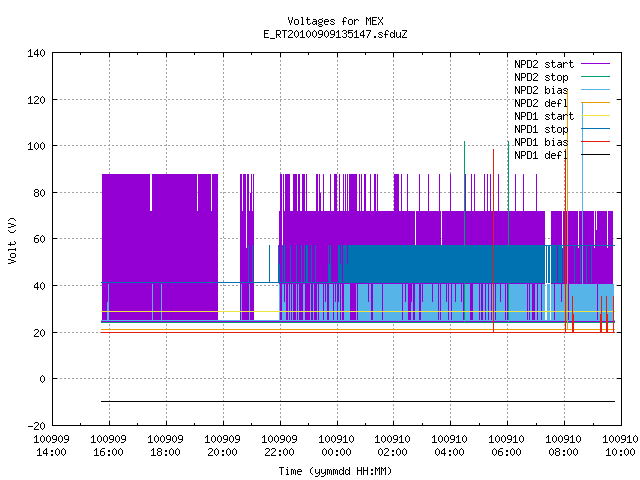This screenshot has height=480, width=640.
Task: Click the "Volt (V)" y-axis label
Action: click(x=12, y=240)
